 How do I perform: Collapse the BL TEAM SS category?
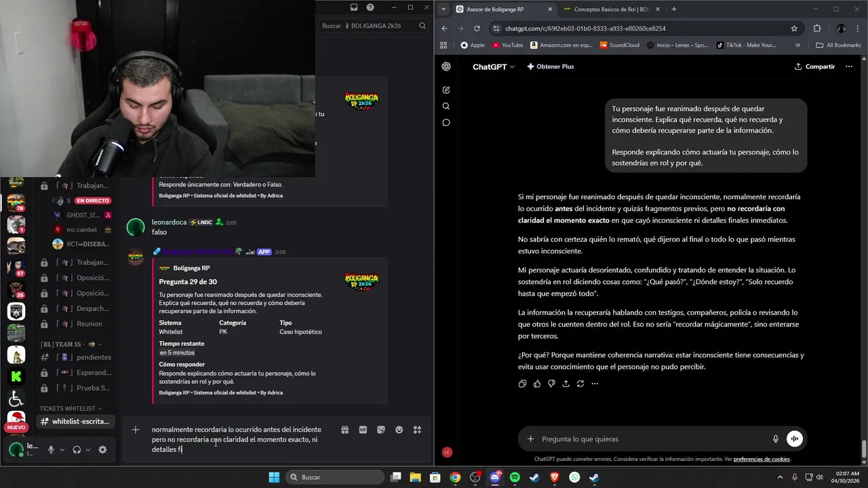pyautogui.click(x=71, y=344)
